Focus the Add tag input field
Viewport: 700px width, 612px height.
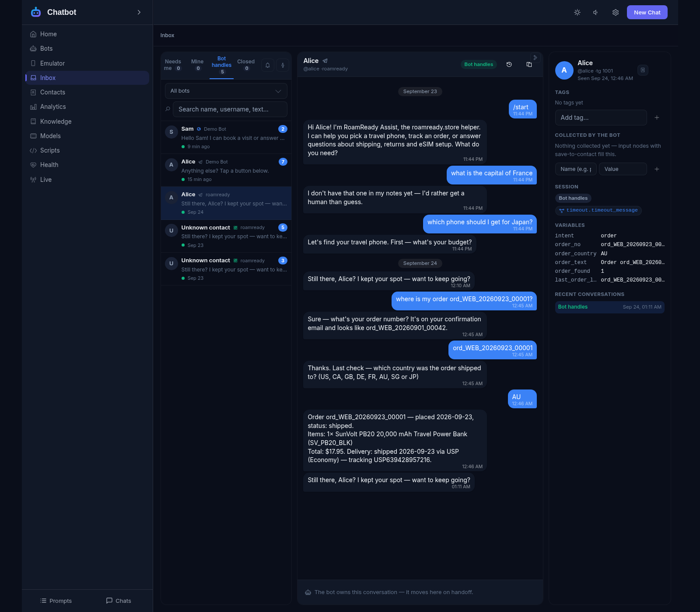coord(601,118)
